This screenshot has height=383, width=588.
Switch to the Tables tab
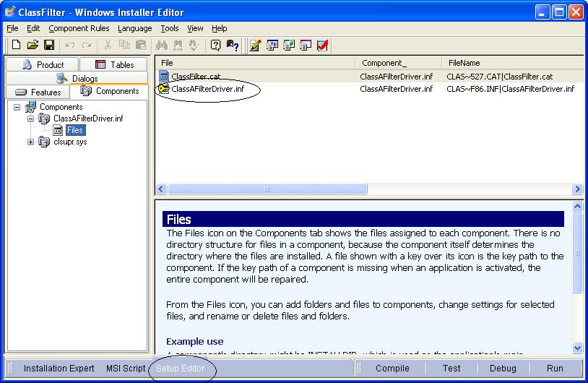click(114, 64)
